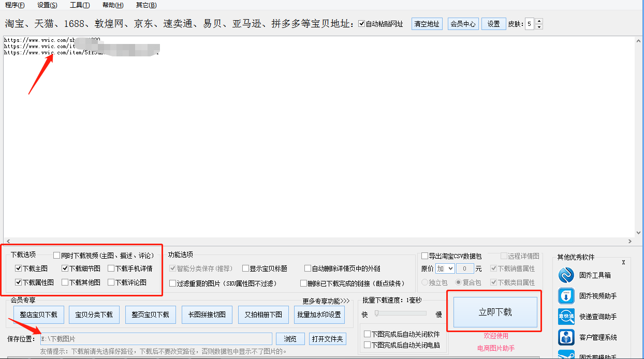Toggle 自动粘贴网址 checkbox
Image resolution: width=644 pixels, height=359 pixels.
pos(361,24)
